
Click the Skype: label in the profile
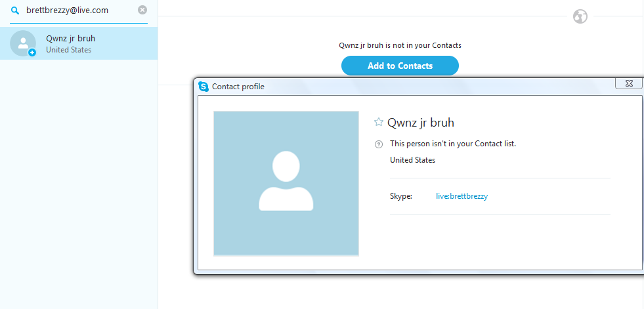pos(401,197)
